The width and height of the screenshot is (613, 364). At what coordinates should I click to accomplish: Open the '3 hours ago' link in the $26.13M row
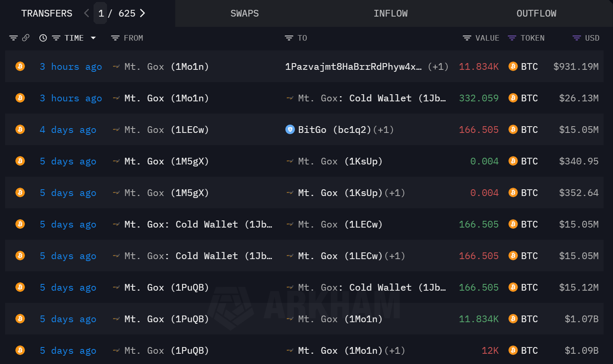click(x=71, y=98)
